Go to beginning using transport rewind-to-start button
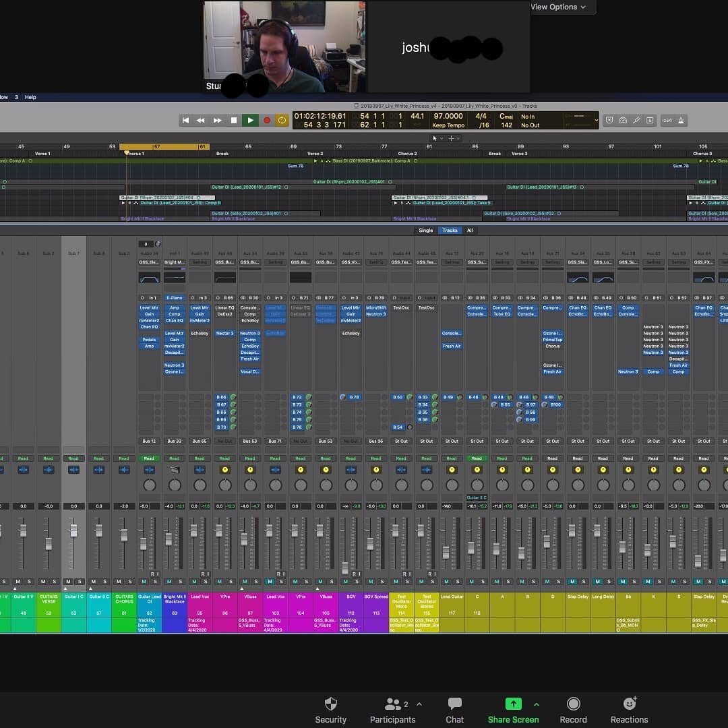The width and height of the screenshot is (728, 728). [185, 120]
